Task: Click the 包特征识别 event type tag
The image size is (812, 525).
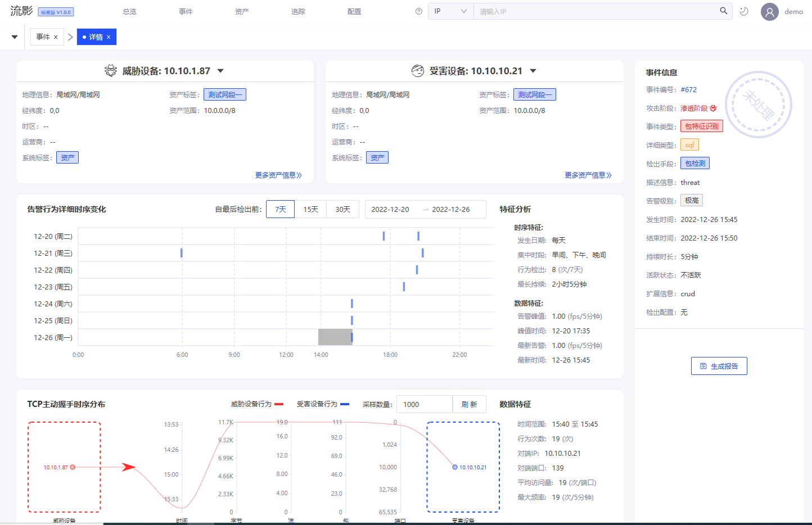Action: pyautogui.click(x=702, y=126)
